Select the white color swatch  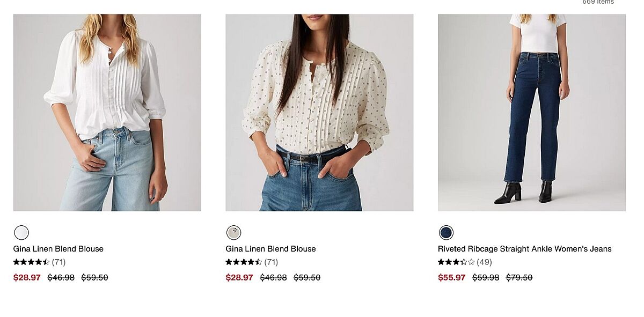click(21, 233)
